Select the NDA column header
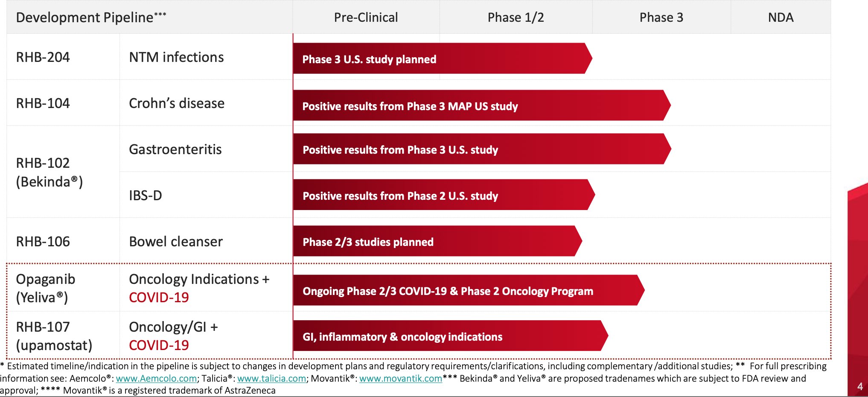This screenshot has height=397, width=868. [781, 18]
